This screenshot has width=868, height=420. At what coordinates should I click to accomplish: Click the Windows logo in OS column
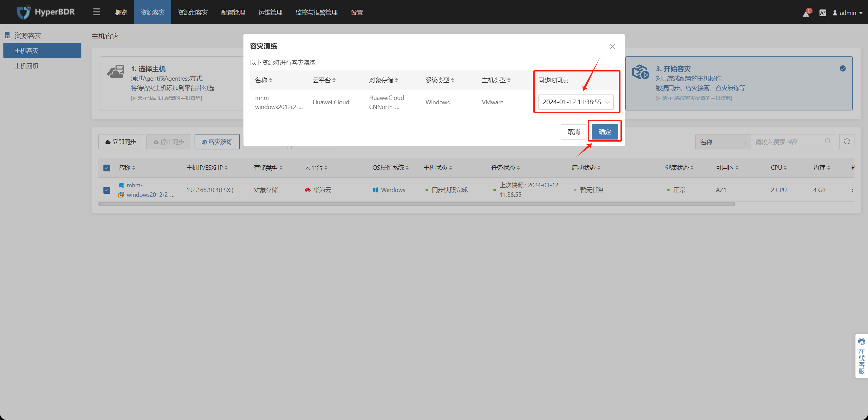tap(375, 190)
